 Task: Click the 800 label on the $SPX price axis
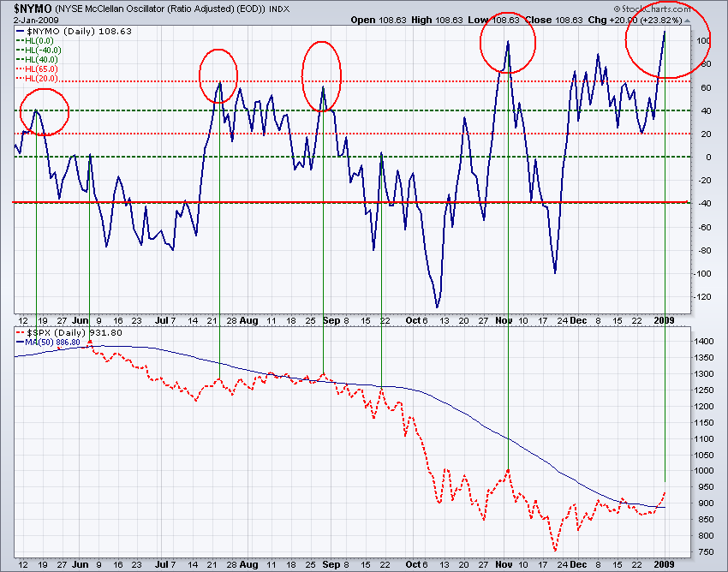(706, 536)
